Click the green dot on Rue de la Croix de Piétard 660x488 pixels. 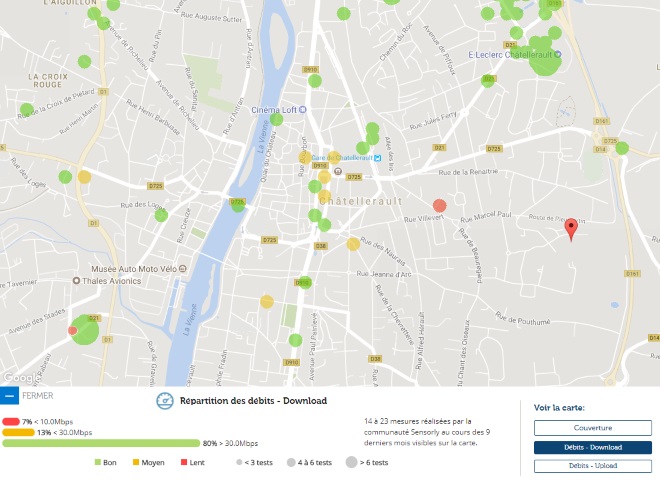point(27,109)
